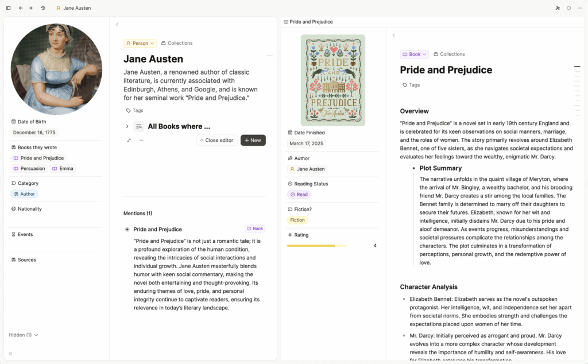This screenshot has width=588, height=364.
Task: Click the pin icon in top-right toolbar
Action: pos(558,8)
